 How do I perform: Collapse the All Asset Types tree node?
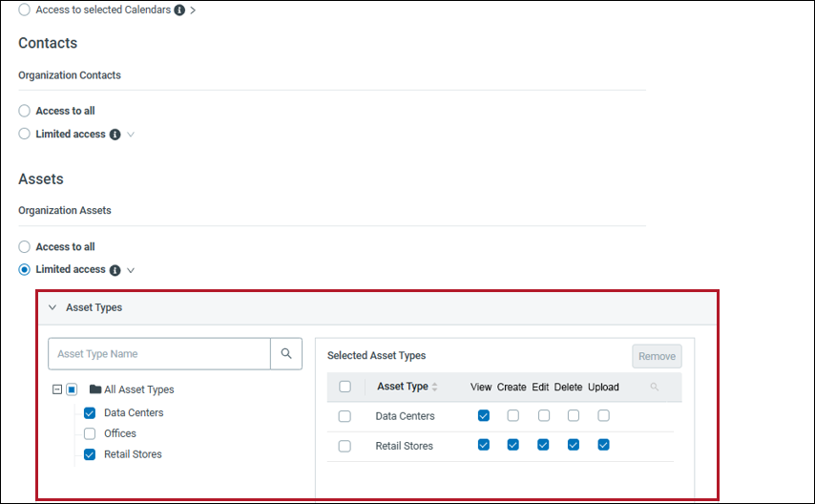click(57, 389)
